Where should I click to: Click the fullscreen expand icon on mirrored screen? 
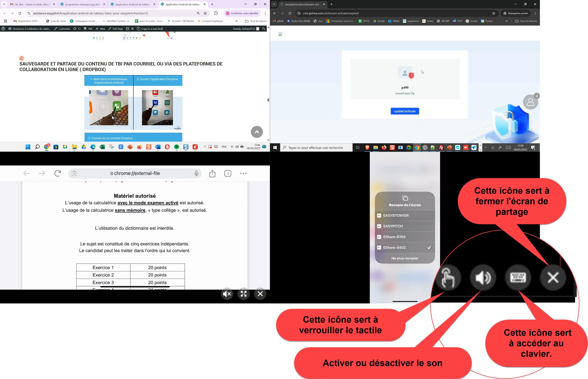click(244, 294)
